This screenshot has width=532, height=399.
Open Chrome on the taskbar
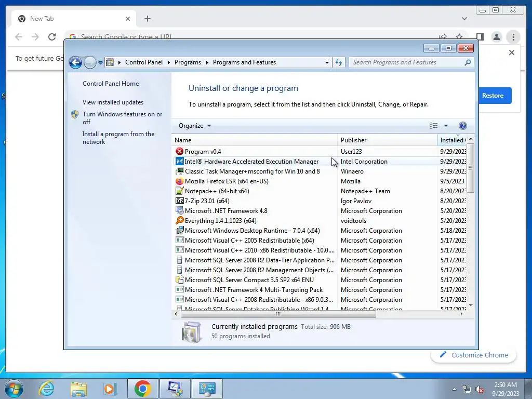coord(142,389)
